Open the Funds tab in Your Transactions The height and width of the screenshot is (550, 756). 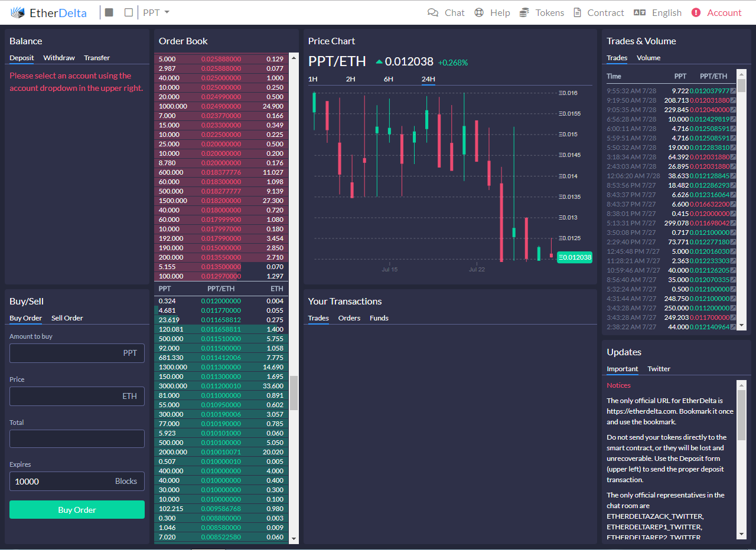coord(379,318)
